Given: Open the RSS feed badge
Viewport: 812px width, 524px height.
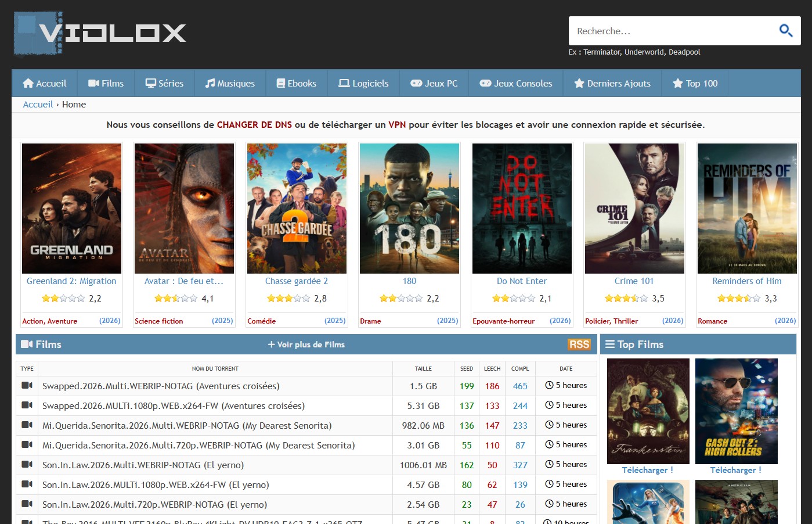Looking at the screenshot, I should pyautogui.click(x=579, y=344).
